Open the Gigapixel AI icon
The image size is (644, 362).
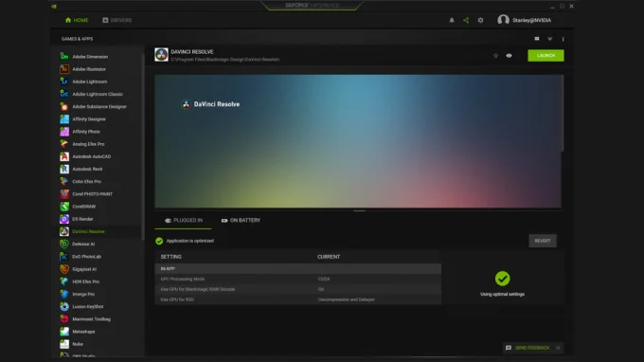(64, 269)
